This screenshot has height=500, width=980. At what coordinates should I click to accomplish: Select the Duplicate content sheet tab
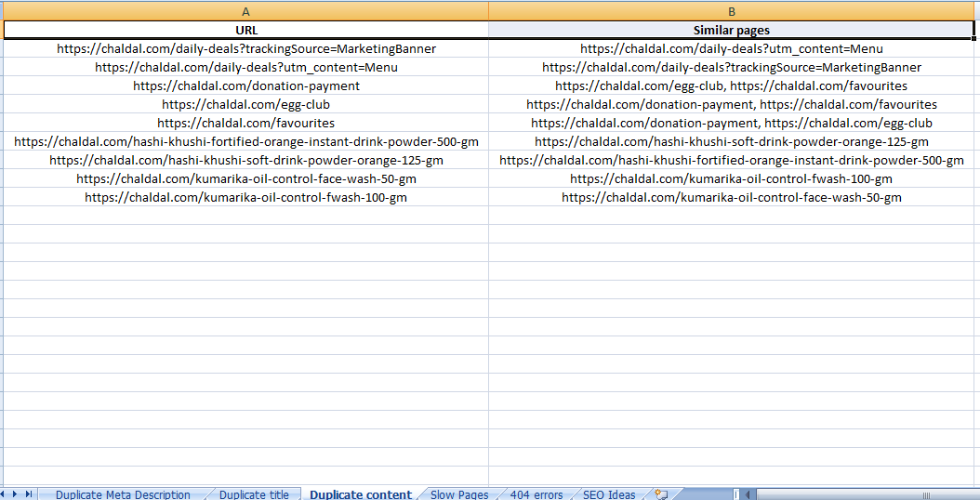coord(361,494)
